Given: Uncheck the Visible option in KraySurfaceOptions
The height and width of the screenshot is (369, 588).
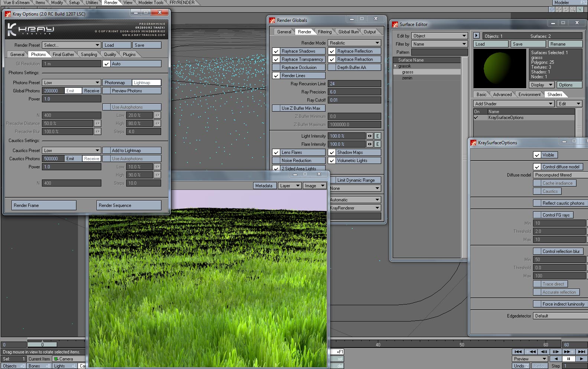Looking at the screenshot, I should tap(537, 155).
